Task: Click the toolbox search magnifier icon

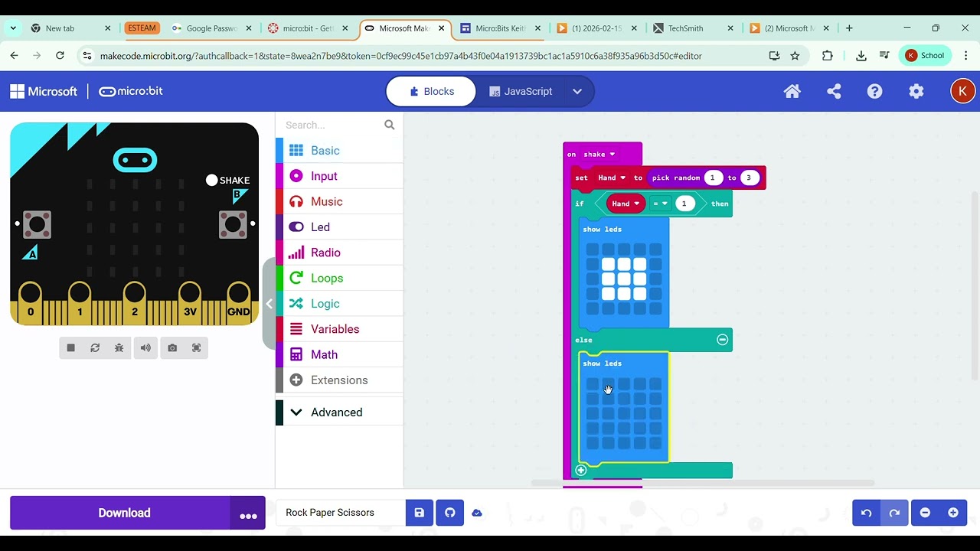Action: point(390,125)
